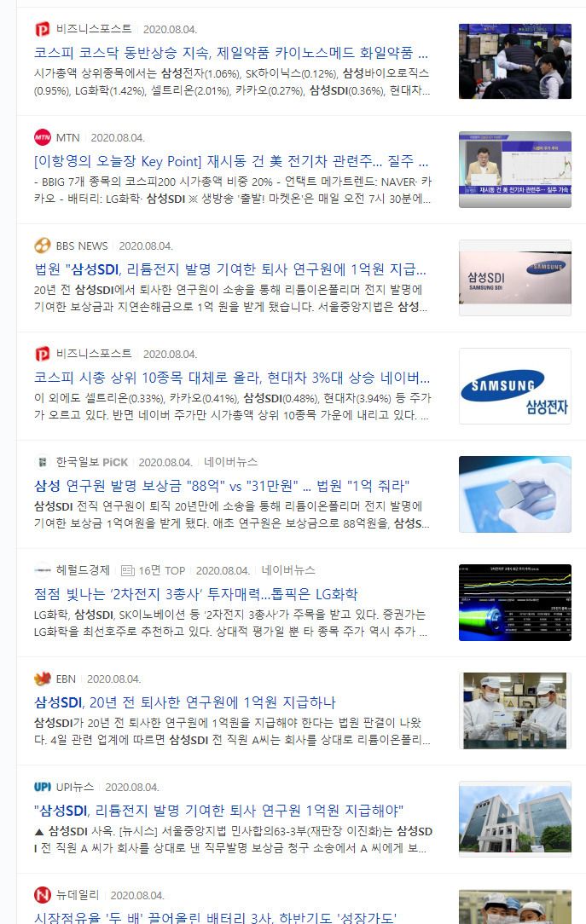
Task: Click the EBN publisher logo icon
Action: point(43,679)
